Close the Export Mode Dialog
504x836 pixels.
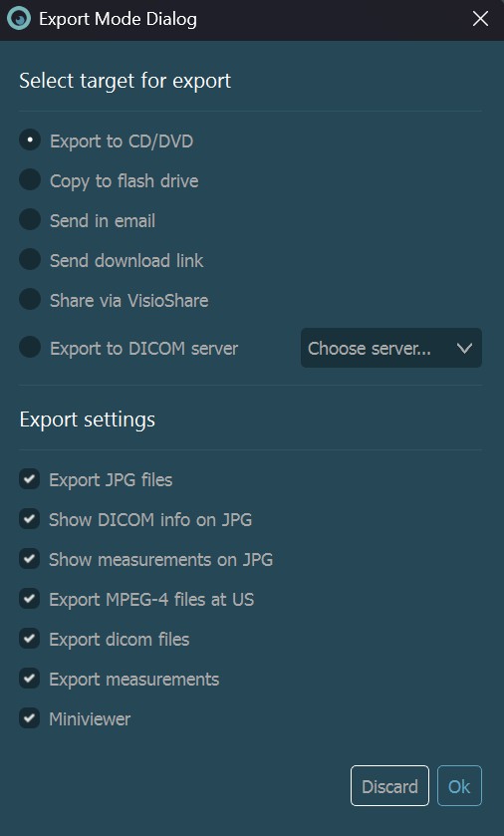(480, 19)
